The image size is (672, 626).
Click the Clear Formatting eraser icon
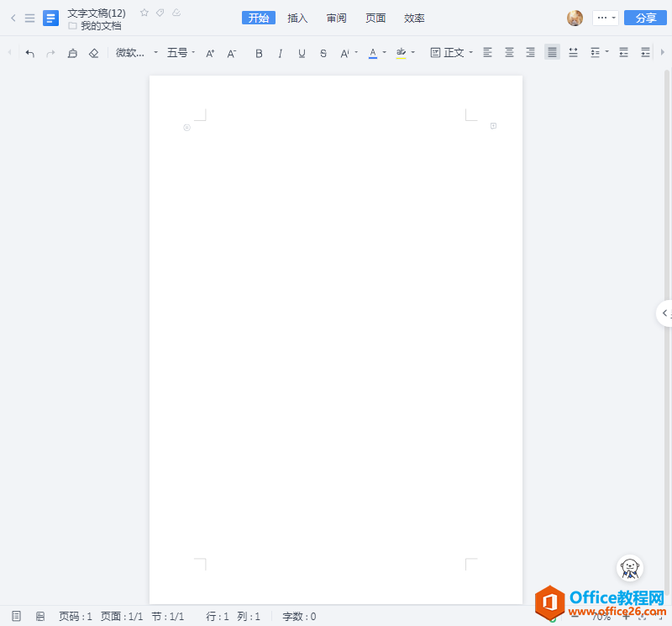click(93, 52)
